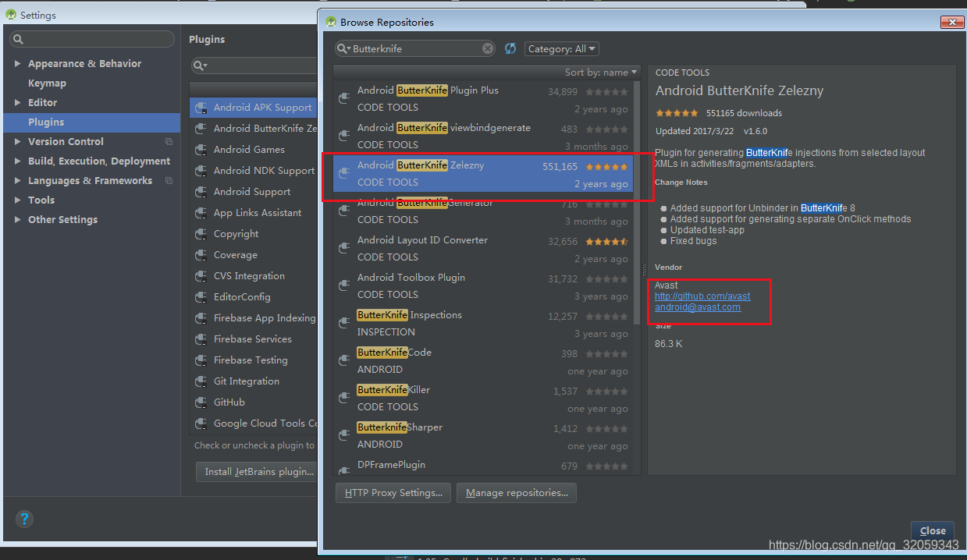Click HTTP Proxy Settings button
Viewport: 967px width, 560px height.
pos(393,493)
